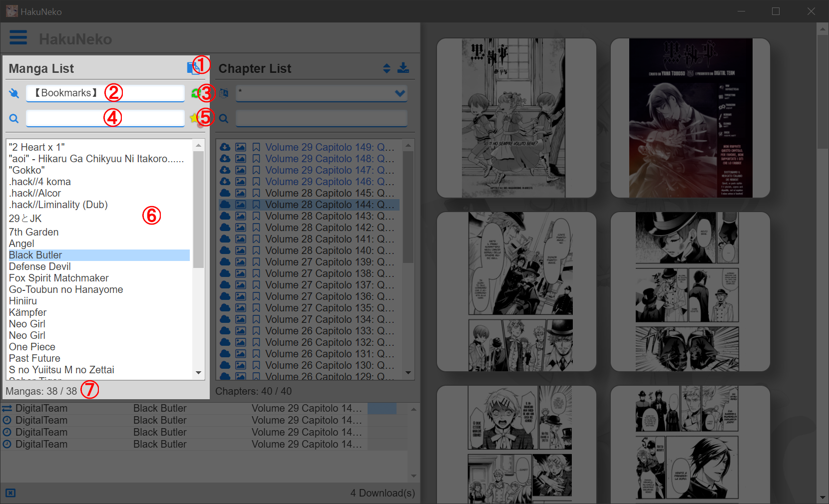Open the Bookmarks connector selector field
829x504 pixels.
tap(105, 93)
